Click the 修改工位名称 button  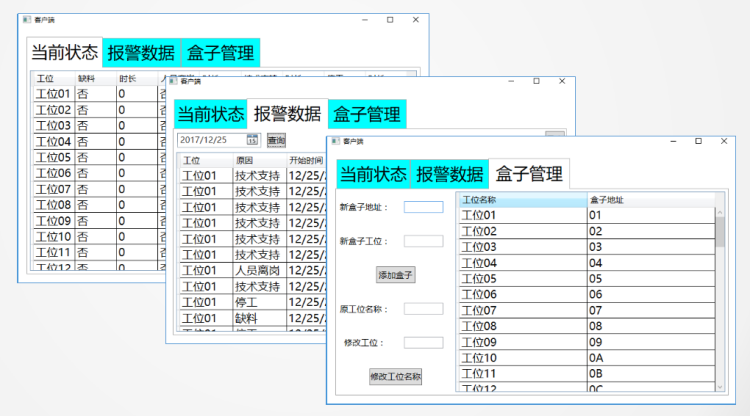[x=395, y=376]
